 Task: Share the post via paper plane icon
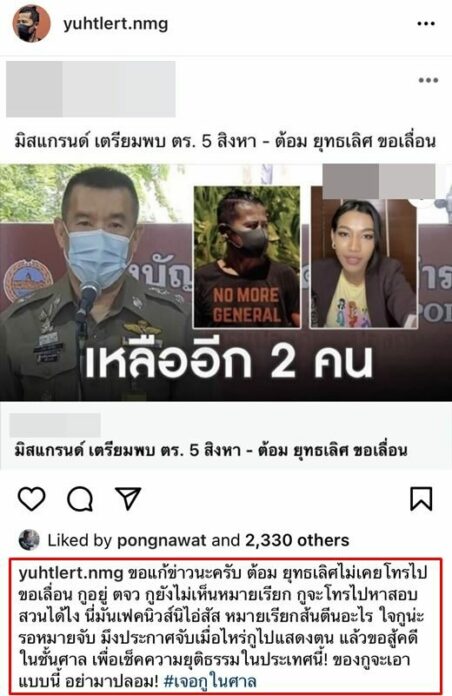click(128, 498)
